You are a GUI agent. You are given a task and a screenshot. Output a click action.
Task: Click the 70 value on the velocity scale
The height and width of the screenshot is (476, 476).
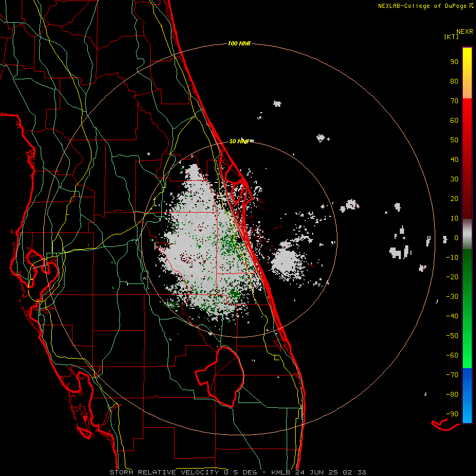454,101
